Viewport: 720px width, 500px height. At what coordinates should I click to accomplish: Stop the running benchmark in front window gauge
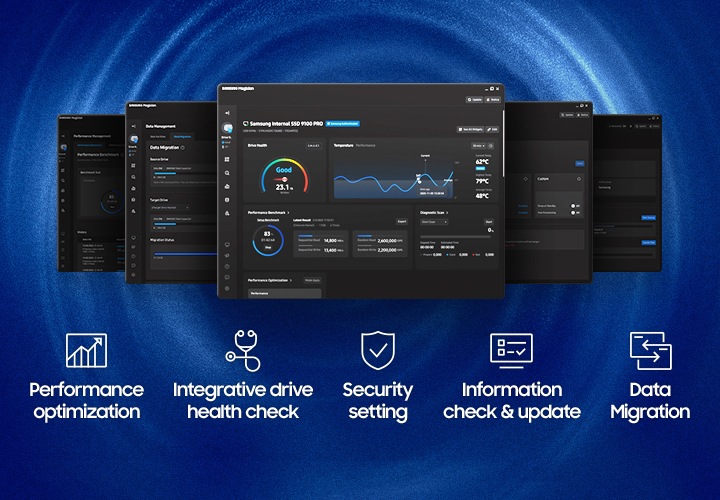[x=268, y=247]
